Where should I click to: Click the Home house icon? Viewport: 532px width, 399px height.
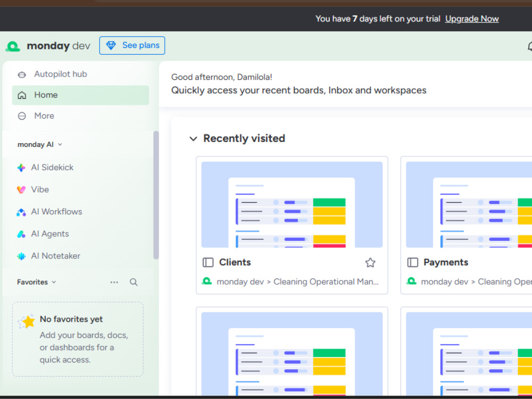pos(22,95)
